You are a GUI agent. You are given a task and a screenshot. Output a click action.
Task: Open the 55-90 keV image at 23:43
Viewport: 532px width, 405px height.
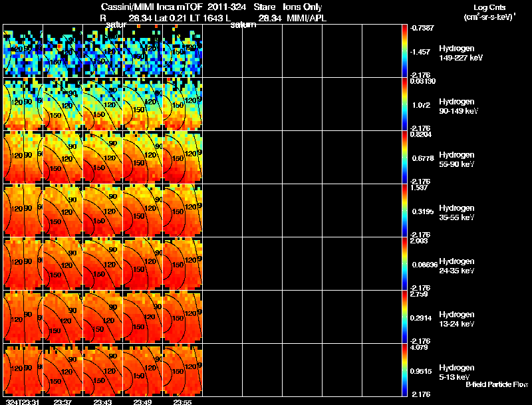[x=103, y=158]
